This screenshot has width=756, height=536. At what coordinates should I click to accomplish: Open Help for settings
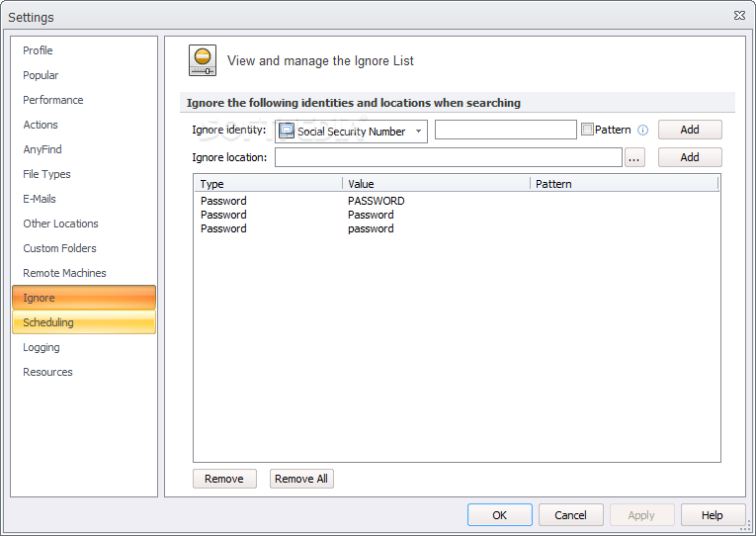click(713, 515)
